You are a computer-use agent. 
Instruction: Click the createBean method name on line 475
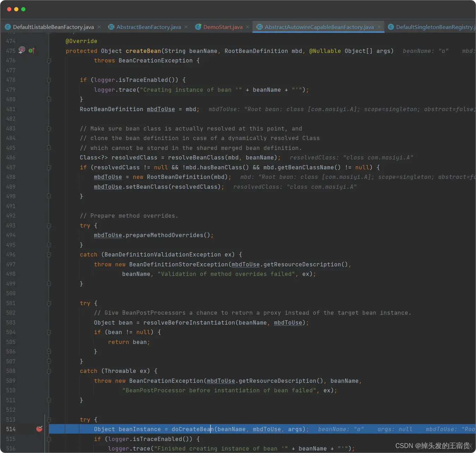(x=143, y=51)
